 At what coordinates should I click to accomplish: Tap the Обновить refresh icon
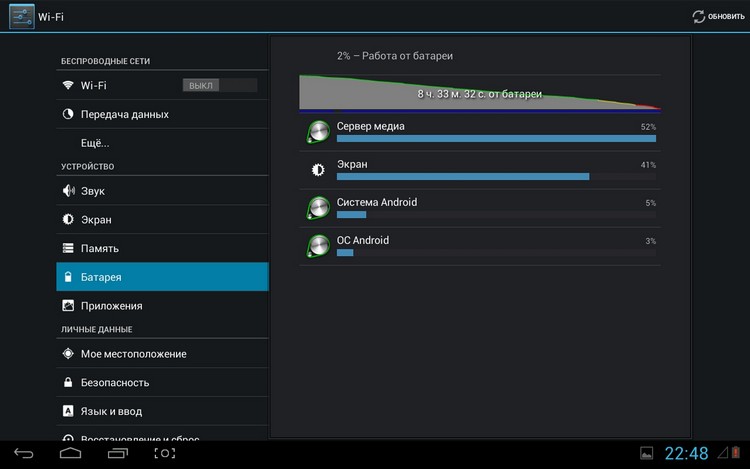pyautogui.click(x=698, y=17)
